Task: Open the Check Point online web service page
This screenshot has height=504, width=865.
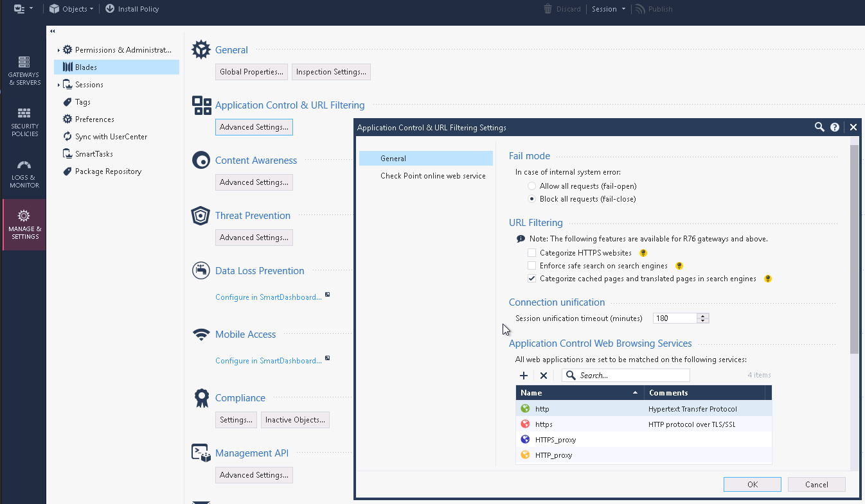Action: coord(426,176)
